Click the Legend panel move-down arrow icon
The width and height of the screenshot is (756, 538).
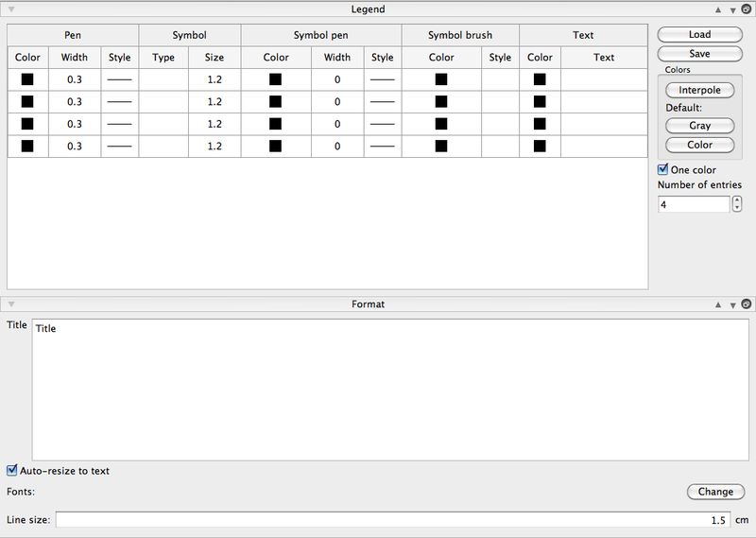(x=731, y=9)
